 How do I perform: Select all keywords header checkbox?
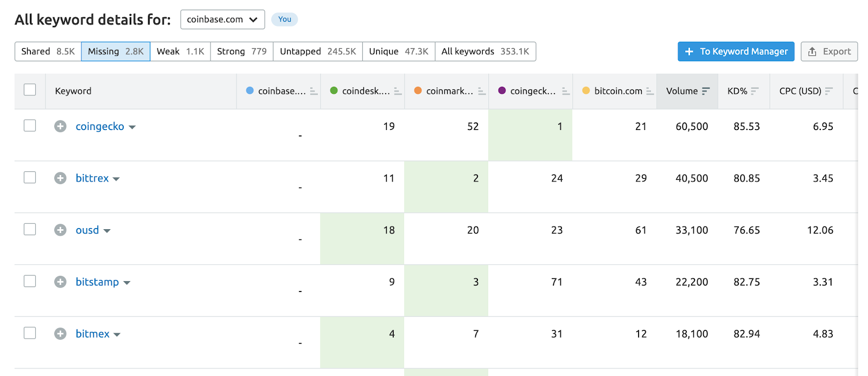pos(30,90)
